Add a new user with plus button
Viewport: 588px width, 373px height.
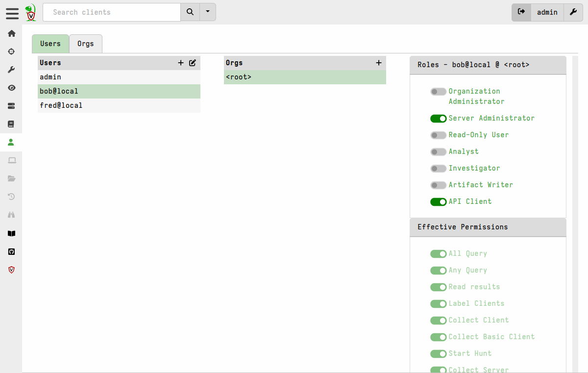181,63
